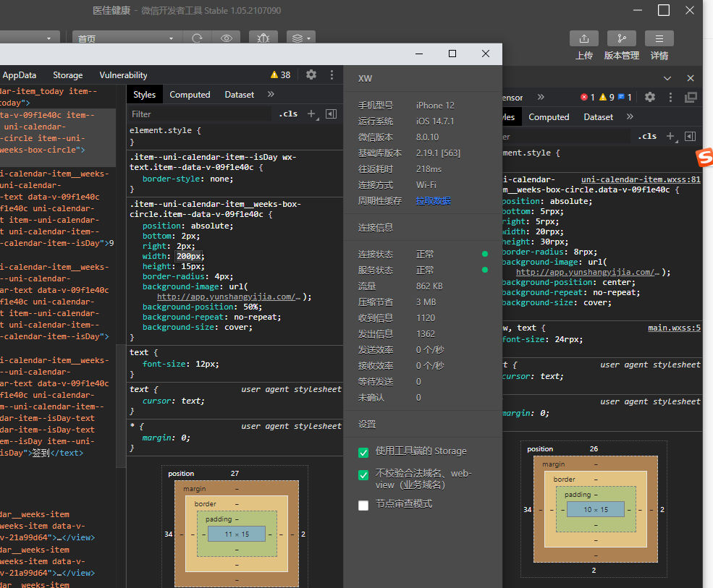
Task: Expand more tabs chevron after Dataset
Action: tap(271, 95)
